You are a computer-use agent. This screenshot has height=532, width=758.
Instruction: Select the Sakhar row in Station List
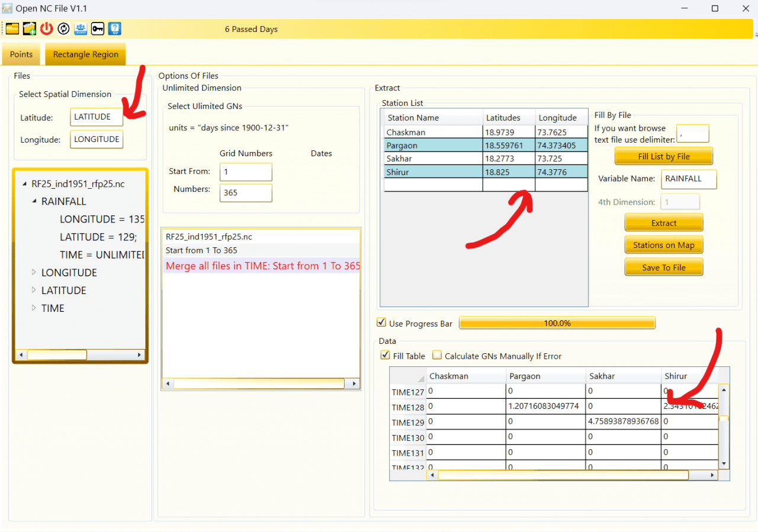[486, 159]
